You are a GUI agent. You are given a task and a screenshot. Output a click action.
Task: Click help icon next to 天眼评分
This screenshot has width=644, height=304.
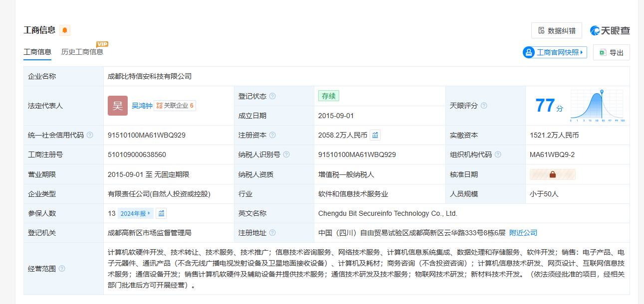pos(484,106)
